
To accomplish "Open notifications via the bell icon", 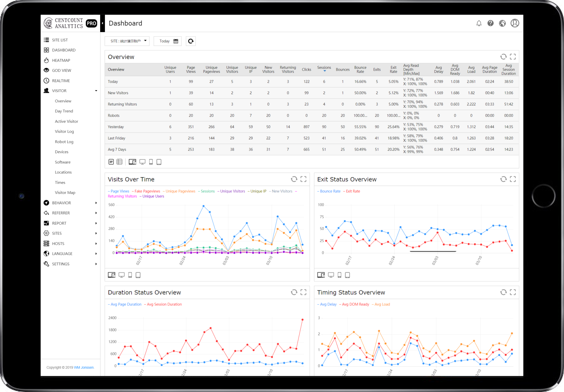I will tap(479, 23).
